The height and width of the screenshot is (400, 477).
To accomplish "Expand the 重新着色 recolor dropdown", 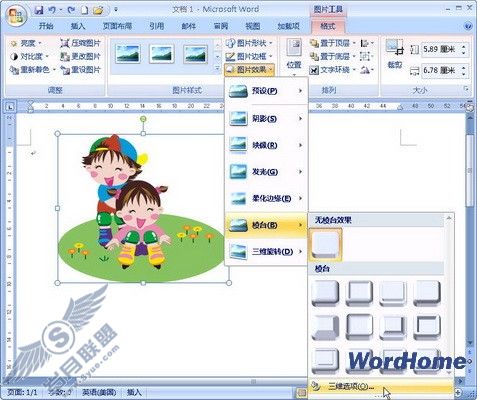I will [33, 70].
